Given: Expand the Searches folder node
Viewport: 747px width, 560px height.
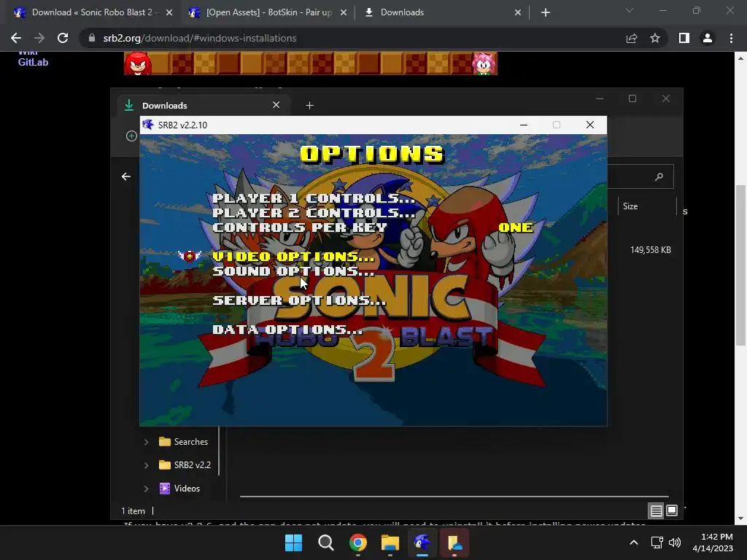Looking at the screenshot, I should click(146, 442).
